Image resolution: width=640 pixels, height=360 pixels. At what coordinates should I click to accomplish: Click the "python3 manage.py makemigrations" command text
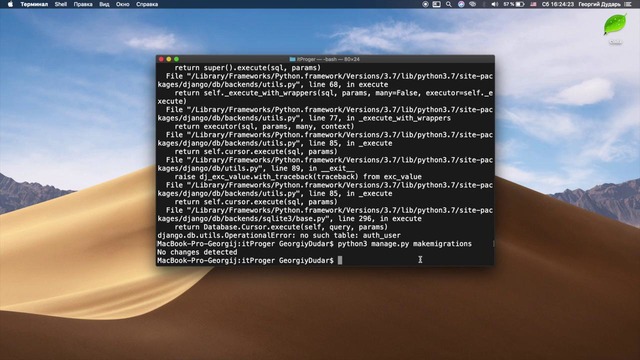tap(404, 244)
